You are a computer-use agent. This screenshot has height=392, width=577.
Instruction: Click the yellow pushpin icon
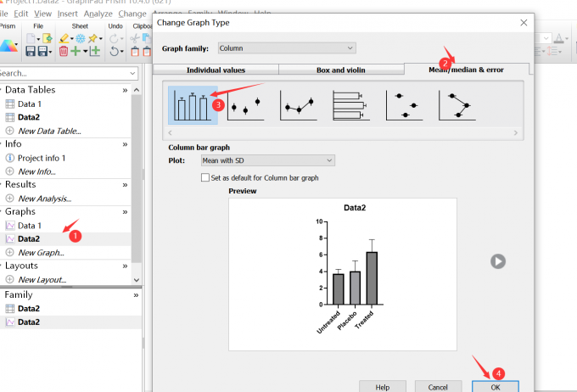(92, 38)
